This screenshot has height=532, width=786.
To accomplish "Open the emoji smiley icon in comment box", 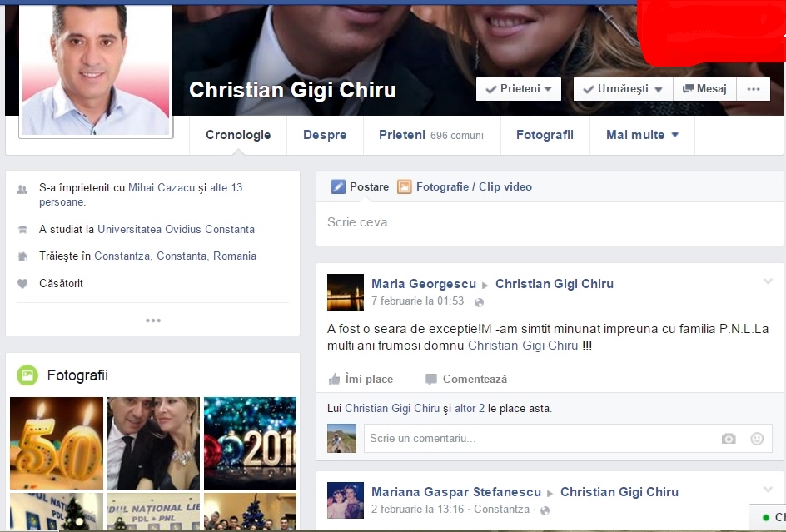I will click(x=757, y=439).
